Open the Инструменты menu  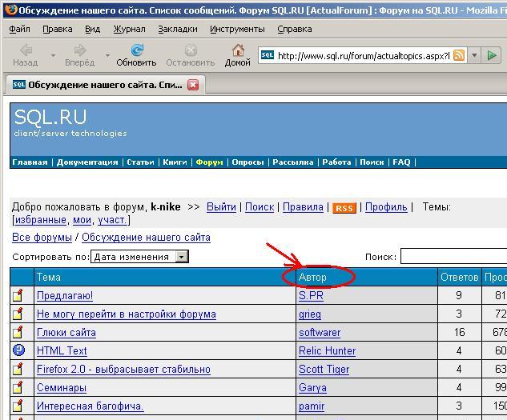point(238,29)
